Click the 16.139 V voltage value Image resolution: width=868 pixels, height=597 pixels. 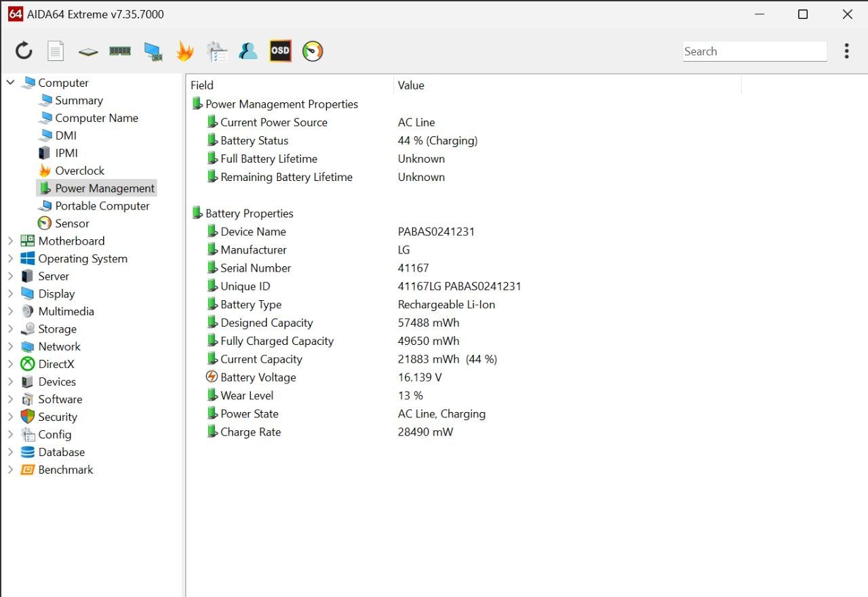tap(420, 377)
